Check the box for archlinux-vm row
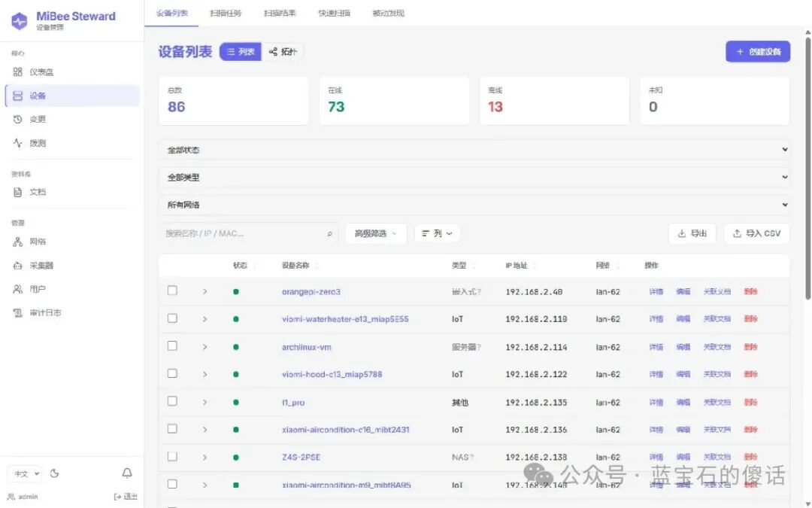This screenshot has height=508, width=812. (172, 345)
